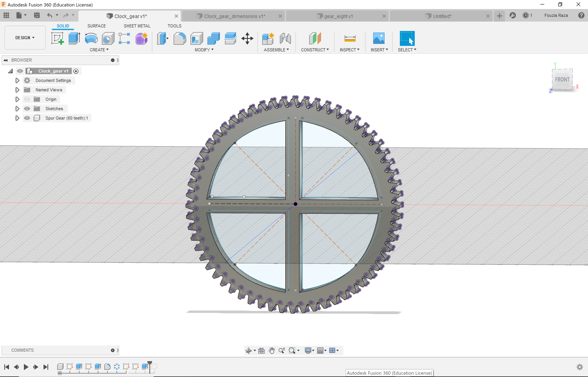
Task: Select the Fillet tool in Modify
Action: [180, 38]
